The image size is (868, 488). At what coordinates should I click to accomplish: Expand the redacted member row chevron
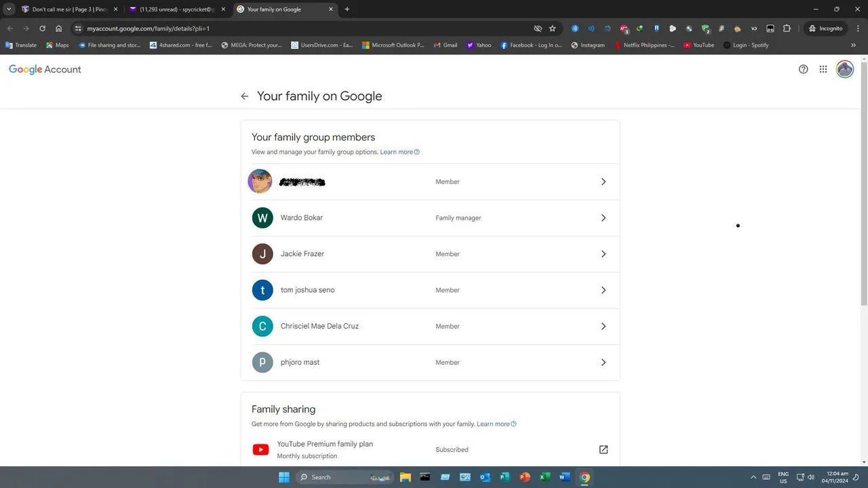click(x=604, y=182)
